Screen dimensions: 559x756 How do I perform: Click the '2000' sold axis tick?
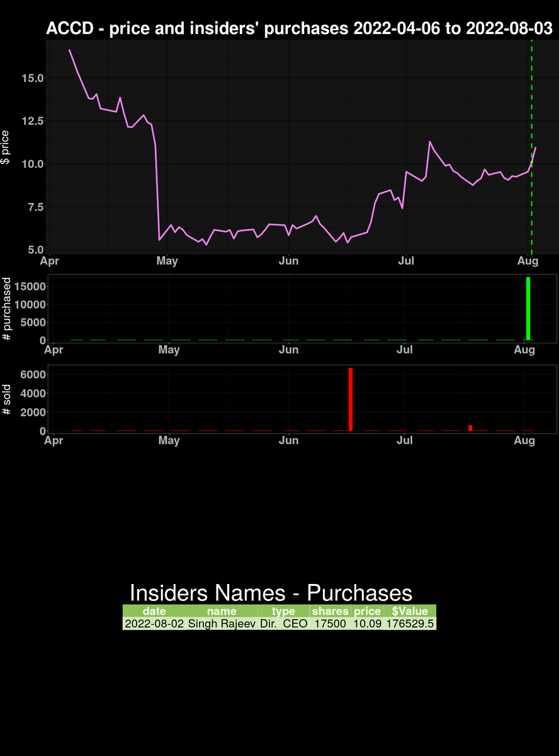tap(32, 412)
